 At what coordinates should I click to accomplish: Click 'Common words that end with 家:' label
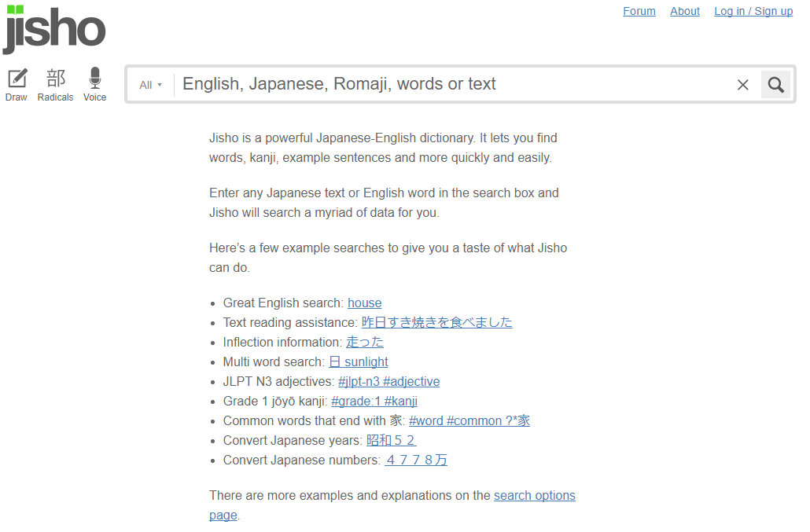click(x=314, y=421)
